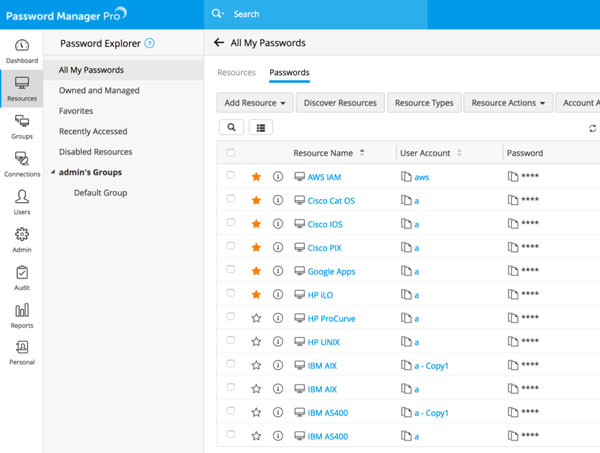The width and height of the screenshot is (600, 453).
Task: Open the Google Apps resource link
Action: [x=331, y=271]
